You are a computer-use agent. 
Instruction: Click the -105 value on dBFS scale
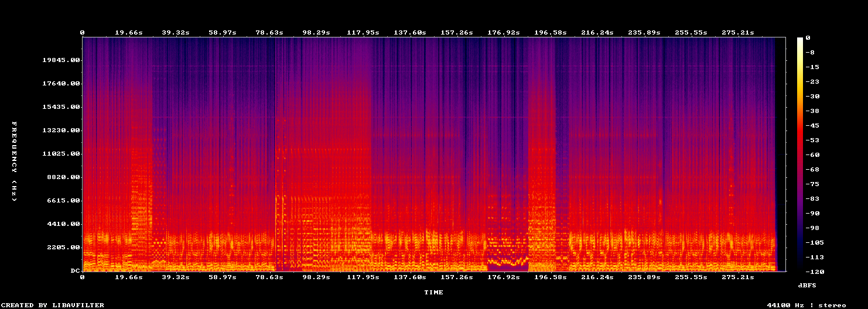(x=815, y=242)
